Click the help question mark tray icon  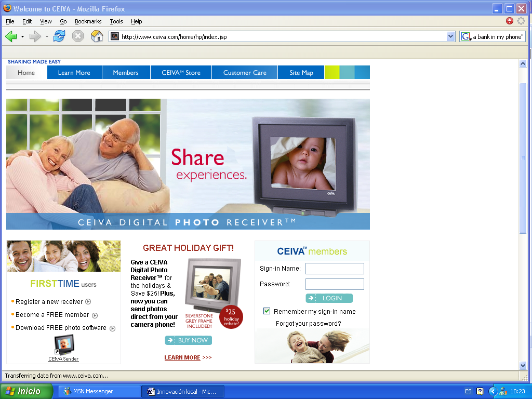click(480, 391)
